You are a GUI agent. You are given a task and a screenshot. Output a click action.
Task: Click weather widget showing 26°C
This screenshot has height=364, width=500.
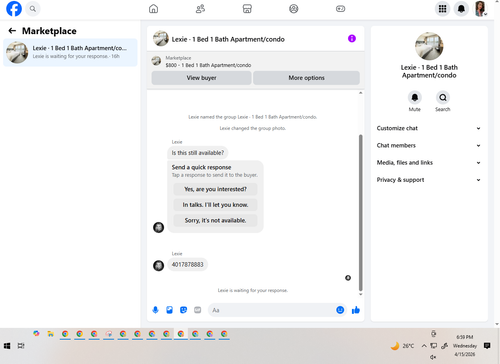tap(402, 346)
